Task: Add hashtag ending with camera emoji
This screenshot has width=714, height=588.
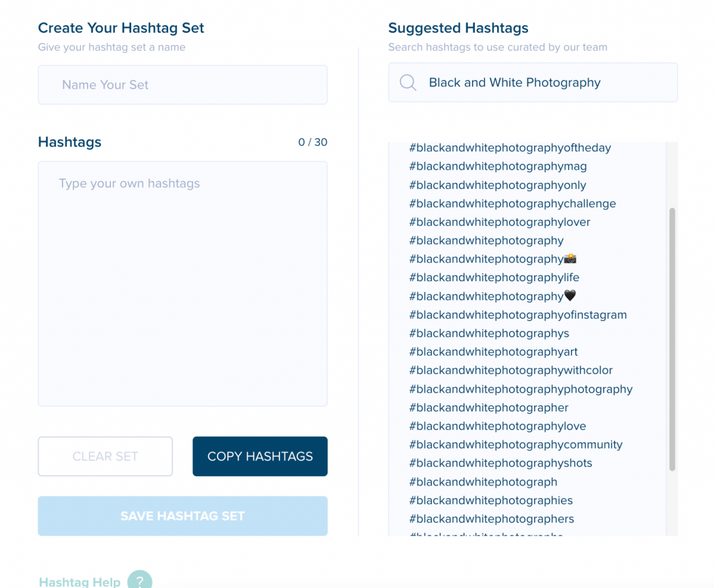Action: (x=493, y=259)
